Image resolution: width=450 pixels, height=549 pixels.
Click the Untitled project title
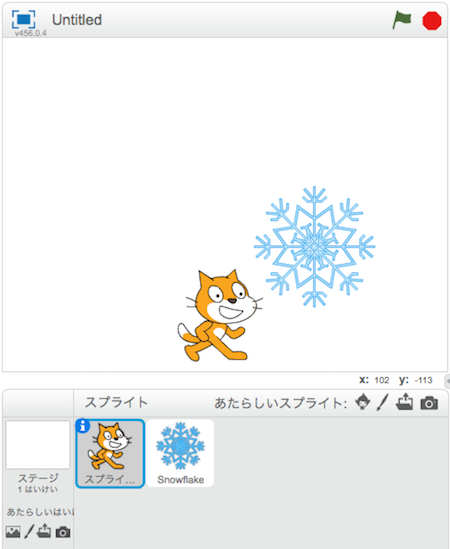pyautogui.click(x=77, y=20)
